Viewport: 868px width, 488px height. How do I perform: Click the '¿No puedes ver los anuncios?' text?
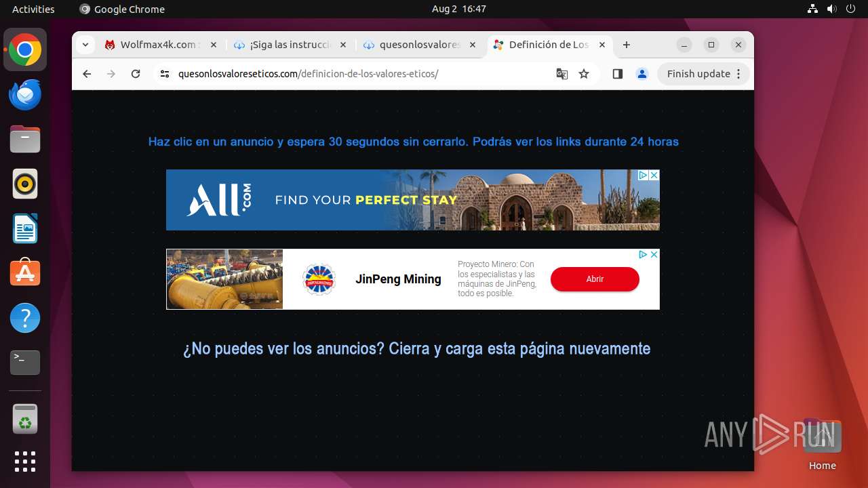[416, 348]
